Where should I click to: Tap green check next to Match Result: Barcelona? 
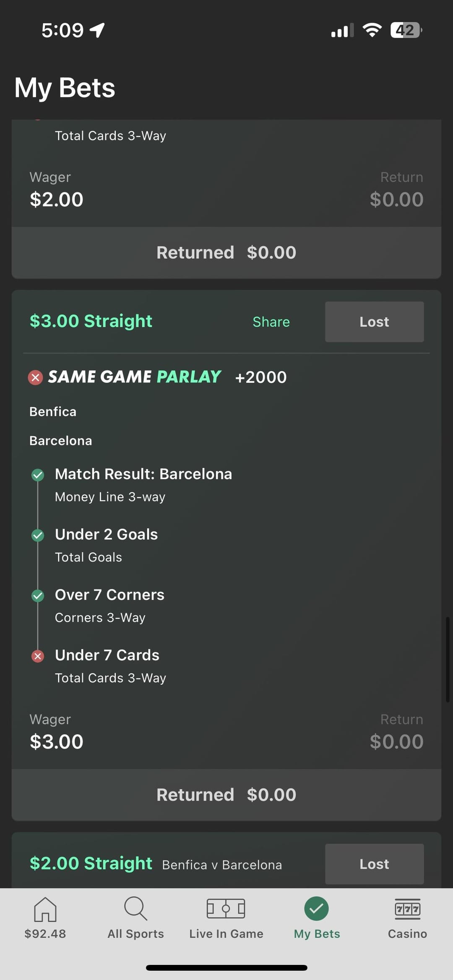coord(38,475)
